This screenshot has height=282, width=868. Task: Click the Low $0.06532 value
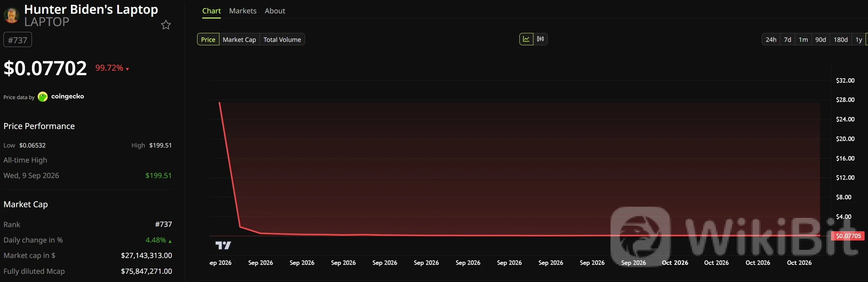point(32,145)
